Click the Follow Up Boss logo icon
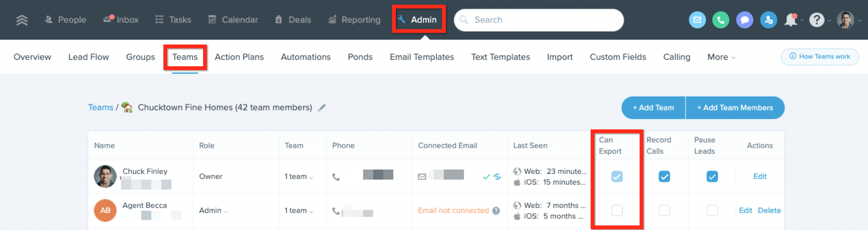This screenshot has height=230, width=868. [22, 20]
